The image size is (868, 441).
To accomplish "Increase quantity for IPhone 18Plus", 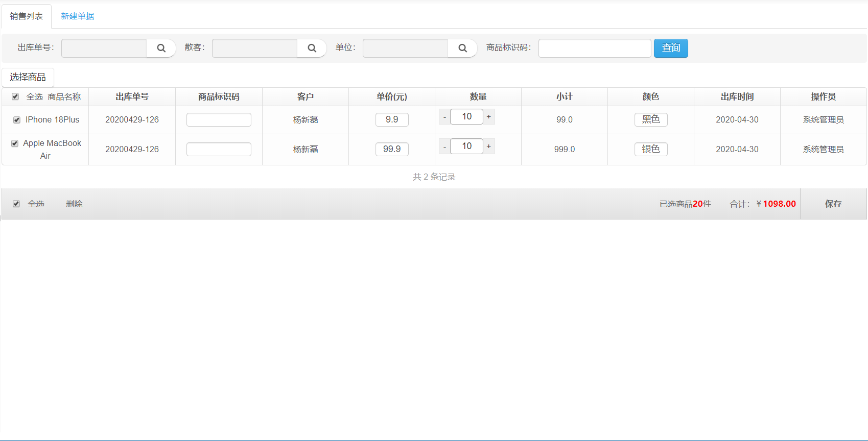I will point(489,117).
